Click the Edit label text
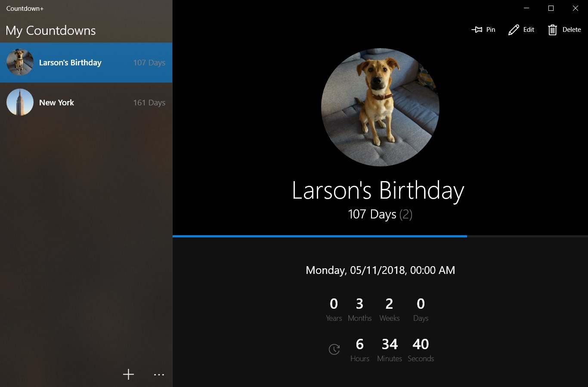The image size is (588, 387). [x=529, y=30]
